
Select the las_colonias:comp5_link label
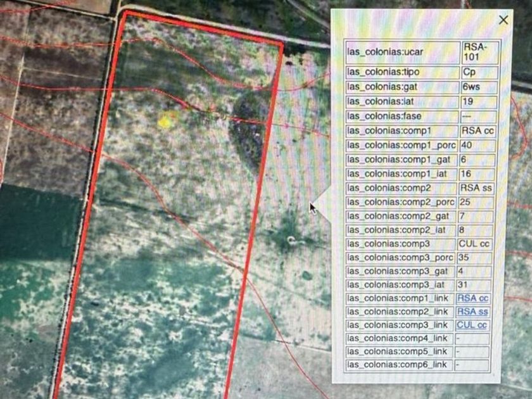[396, 351]
